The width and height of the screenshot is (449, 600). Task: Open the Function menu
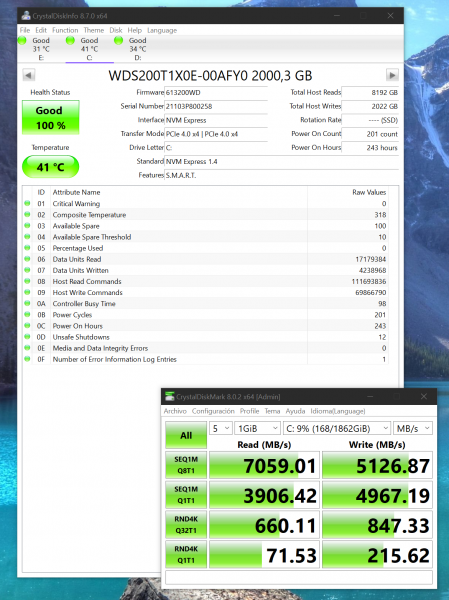[65, 30]
